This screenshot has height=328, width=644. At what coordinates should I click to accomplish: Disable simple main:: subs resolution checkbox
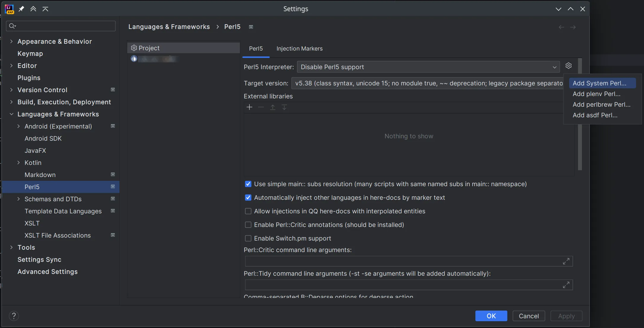pyautogui.click(x=248, y=184)
